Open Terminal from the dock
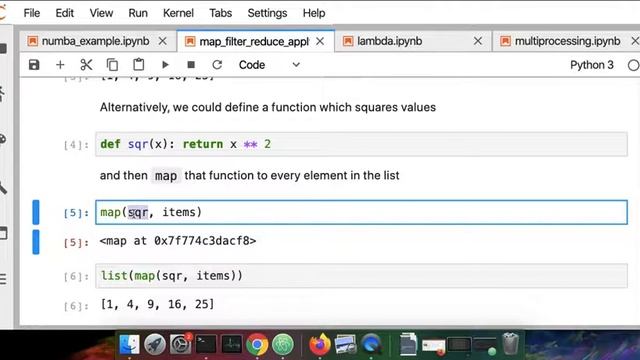The image size is (640, 360). 206,344
